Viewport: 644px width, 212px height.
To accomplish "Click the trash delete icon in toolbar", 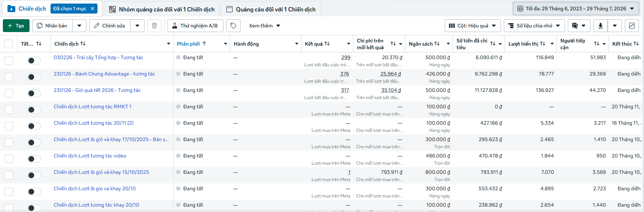I will (x=154, y=26).
